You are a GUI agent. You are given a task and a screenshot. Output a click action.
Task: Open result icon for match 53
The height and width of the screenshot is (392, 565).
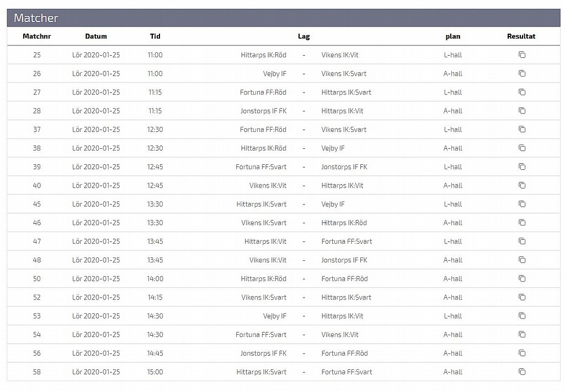click(x=522, y=316)
